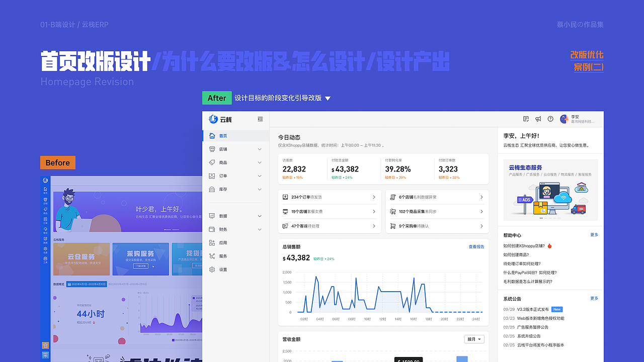Select a carousel dot under 云栈生态服务 illustration
Image resolution: width=644 pixels, height=362 pixels.
tap(541, 217)
